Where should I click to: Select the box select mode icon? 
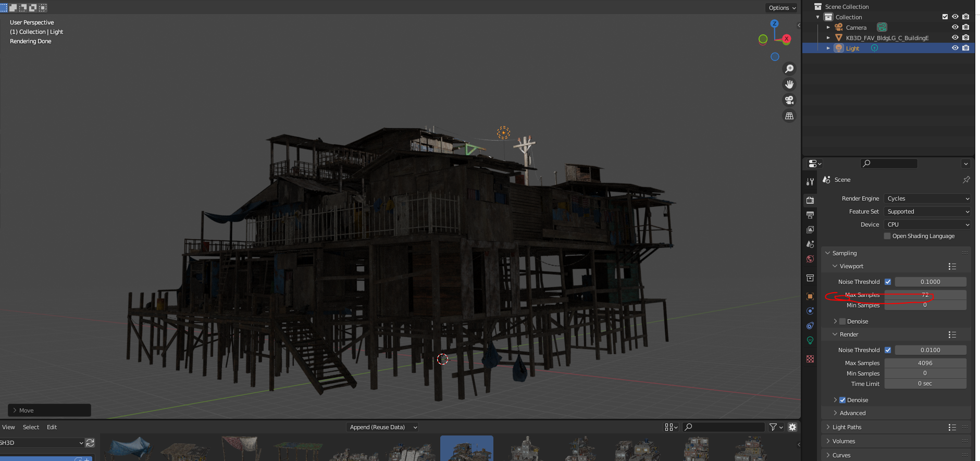point(4,8)
